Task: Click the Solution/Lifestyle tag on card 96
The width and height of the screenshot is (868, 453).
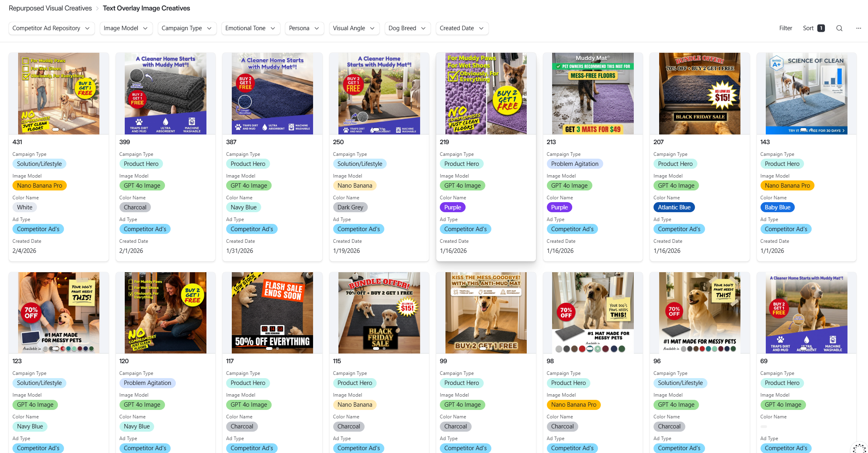Action: point(680,383)
